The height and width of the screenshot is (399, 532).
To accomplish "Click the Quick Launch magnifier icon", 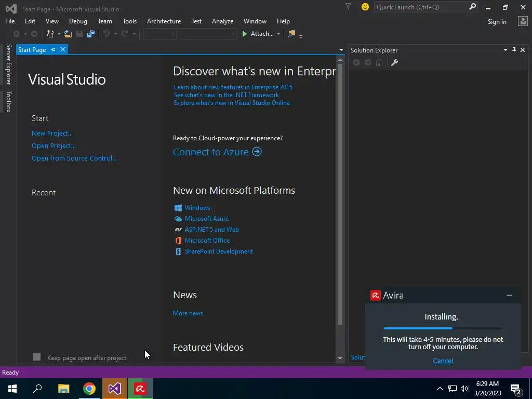I will [x=472, y=7].
